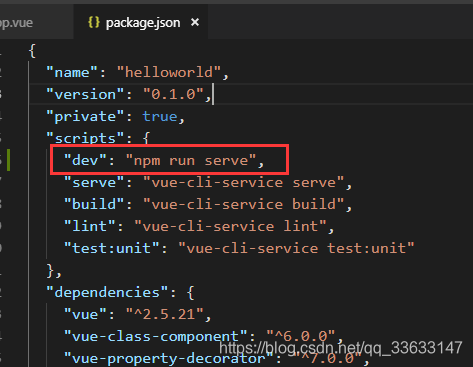Click the "vue-property-decorator" key
473x367 pixels.
point(169,358)
